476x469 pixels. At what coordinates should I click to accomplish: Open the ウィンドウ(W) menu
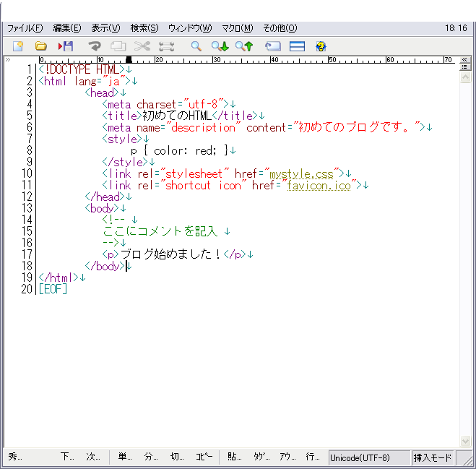(x=191, y=28)
